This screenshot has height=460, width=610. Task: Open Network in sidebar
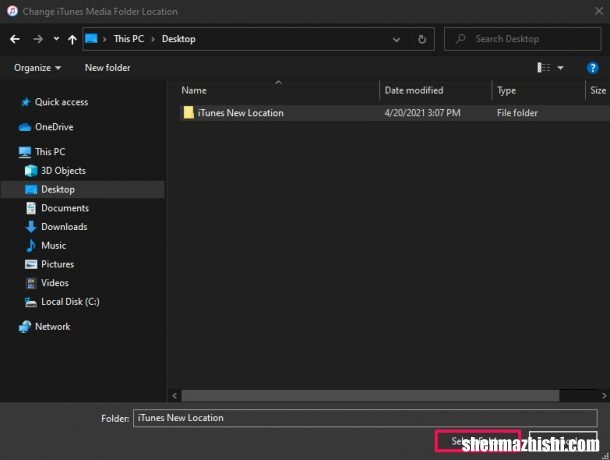[x=44, y=327]
